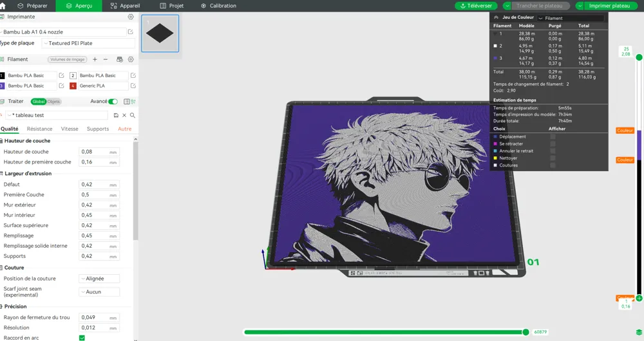Save the tableau test process preset
This screenshot has width=644, height=341.
tap(116, 115)
